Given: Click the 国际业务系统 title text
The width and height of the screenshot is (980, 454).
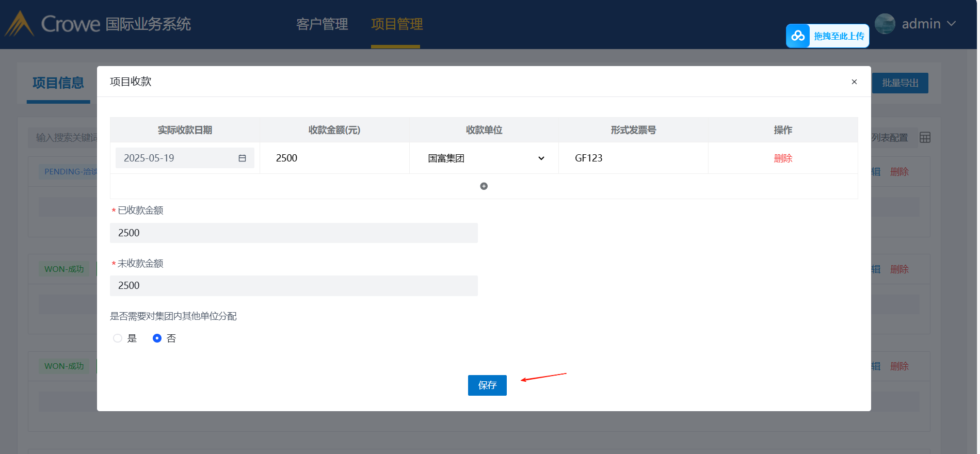Looking at the screenshot, I should coord(148,24).
